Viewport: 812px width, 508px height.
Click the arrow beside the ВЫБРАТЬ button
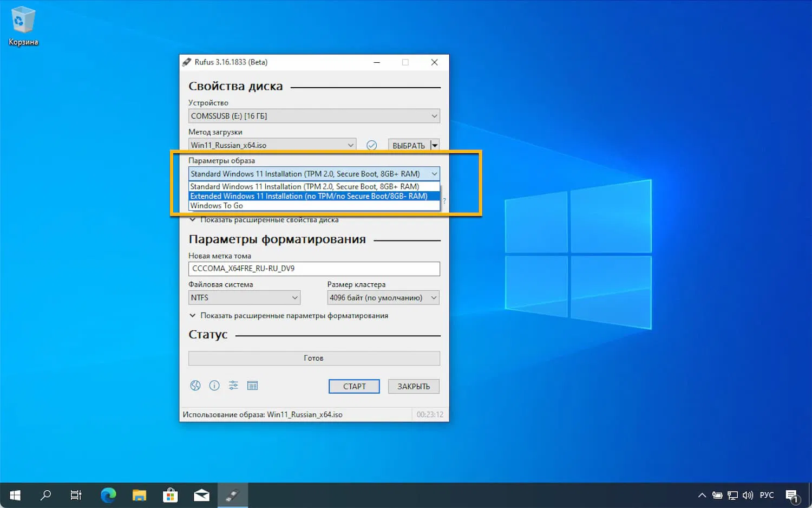coord(435,145)
